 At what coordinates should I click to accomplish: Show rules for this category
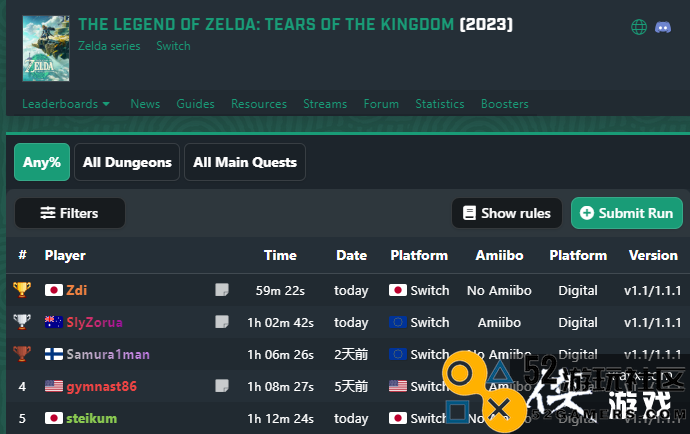(x=507, y=213)
